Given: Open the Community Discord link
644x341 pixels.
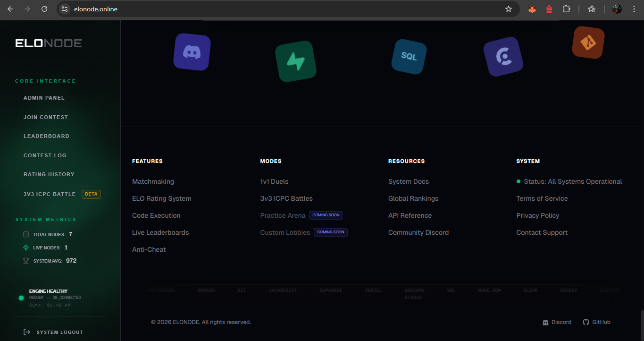Looking at the screenshot, I should click(x=418, y=232).
